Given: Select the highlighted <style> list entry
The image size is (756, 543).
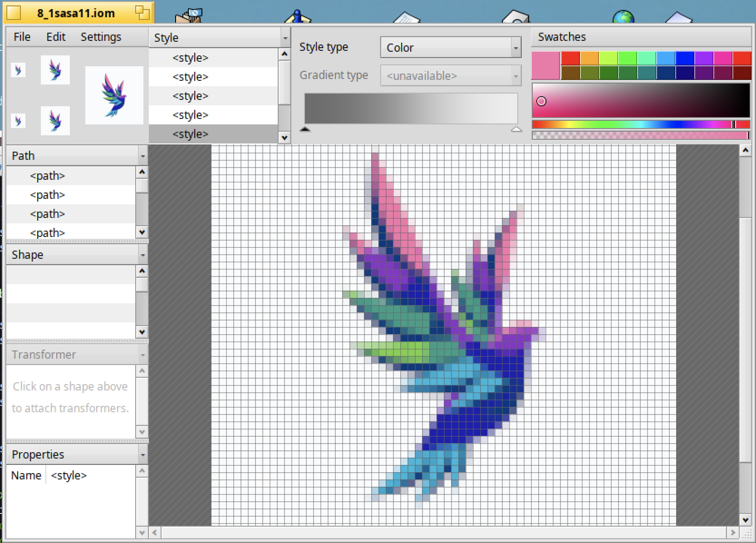Looking at the screenshot, I should click(190, 134).
